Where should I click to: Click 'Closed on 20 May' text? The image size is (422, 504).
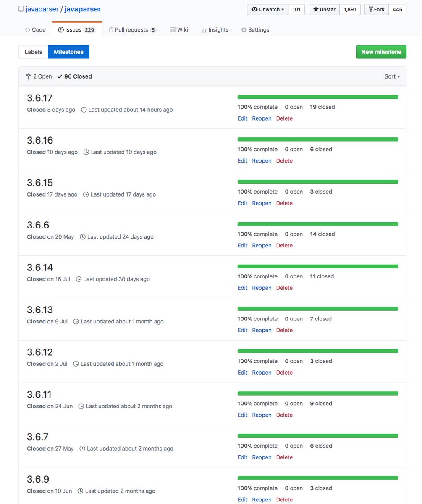[x=50, y=237]
